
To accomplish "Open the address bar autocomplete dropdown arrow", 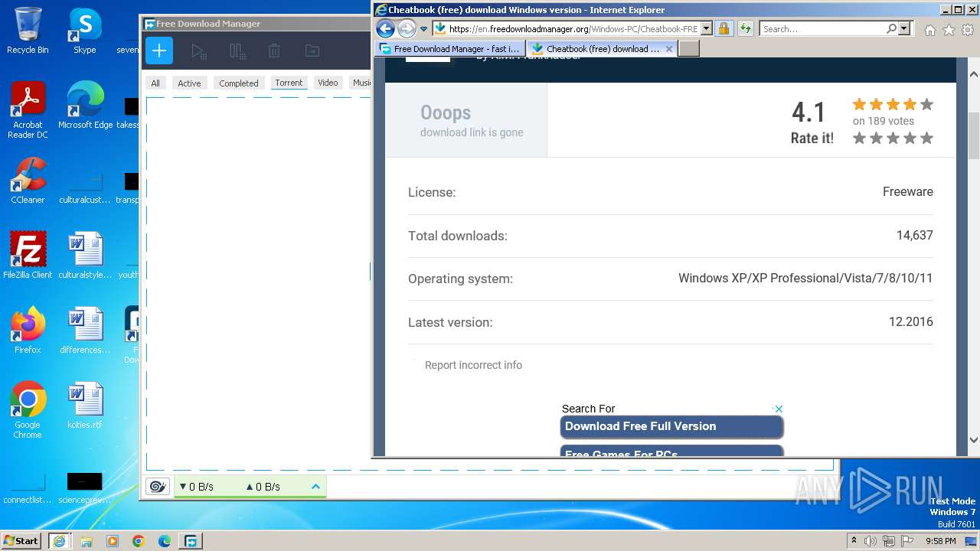I will 706,29.
